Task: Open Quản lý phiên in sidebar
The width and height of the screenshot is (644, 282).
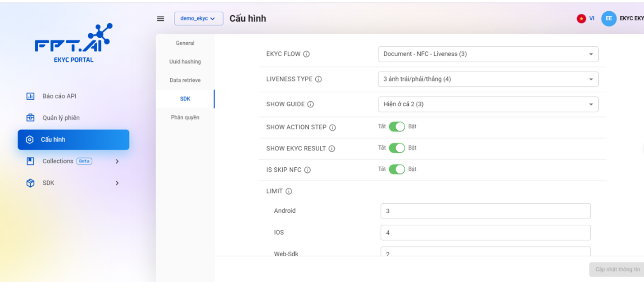Action: tap(61, 118)
